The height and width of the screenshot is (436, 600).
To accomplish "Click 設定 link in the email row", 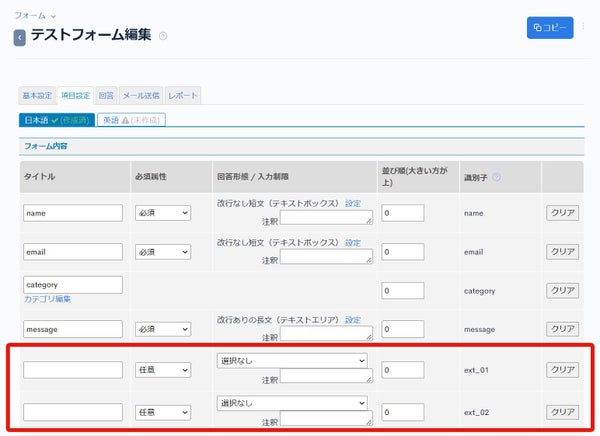I will 352,243.
